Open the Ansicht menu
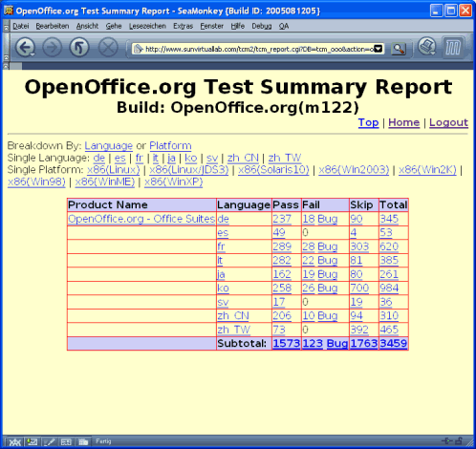 (x=87, y=26)
